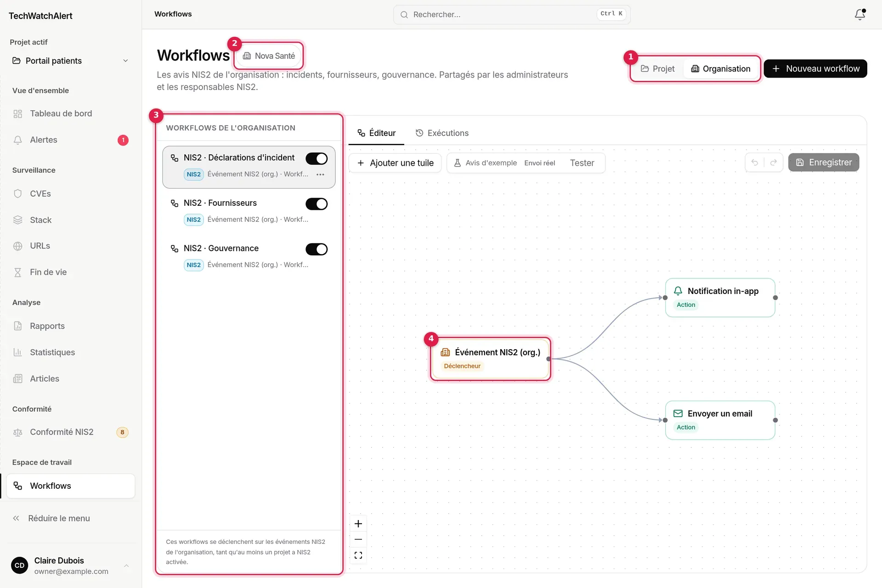The image size is (882, 588).
Task: Switch scope to Projet
Action: pyautogui.click(x=658, y=69)
